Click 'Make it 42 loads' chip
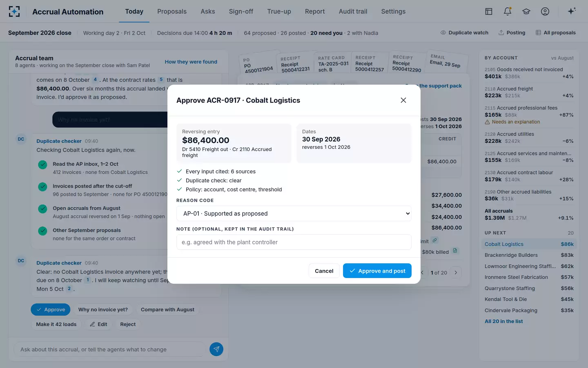This screenshot has width=588, height=368. tap(56, 324)
